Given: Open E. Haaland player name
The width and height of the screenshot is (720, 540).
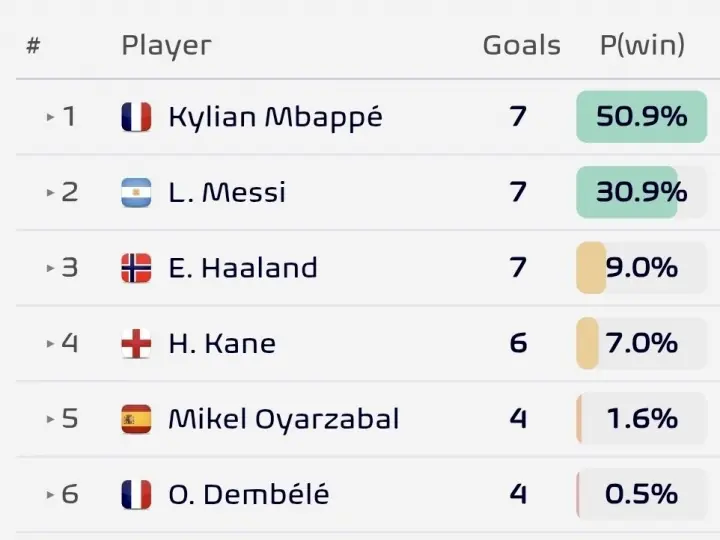Looking at the screenshot, I should point(243,268).
